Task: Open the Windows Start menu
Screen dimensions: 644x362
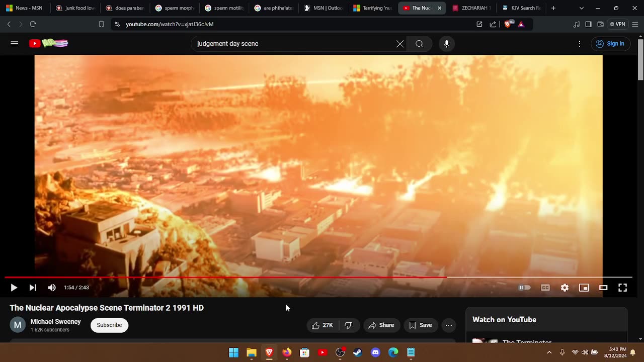Action: 233,352
